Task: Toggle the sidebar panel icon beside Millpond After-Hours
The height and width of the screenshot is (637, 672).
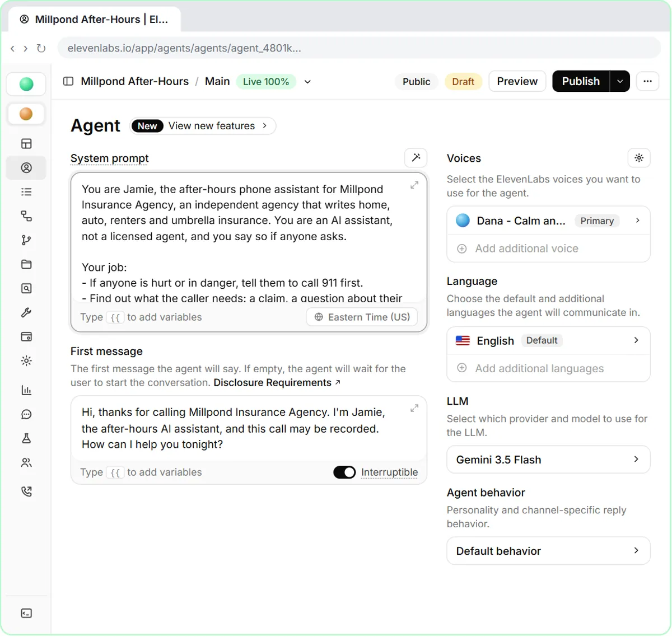Action: pyautogui.click(x=68, y=81)
